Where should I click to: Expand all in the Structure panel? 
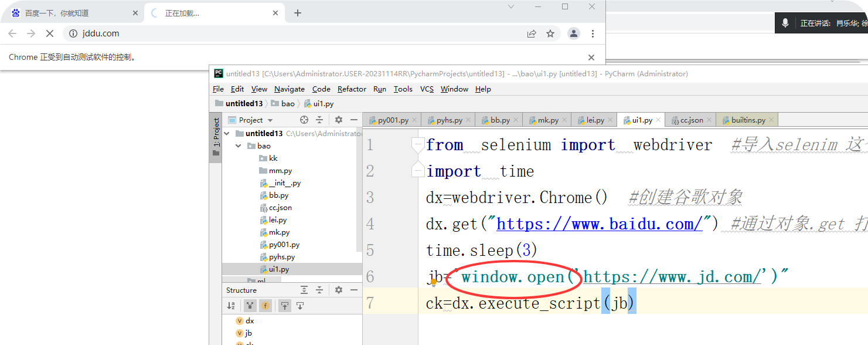tap(304, 290)
